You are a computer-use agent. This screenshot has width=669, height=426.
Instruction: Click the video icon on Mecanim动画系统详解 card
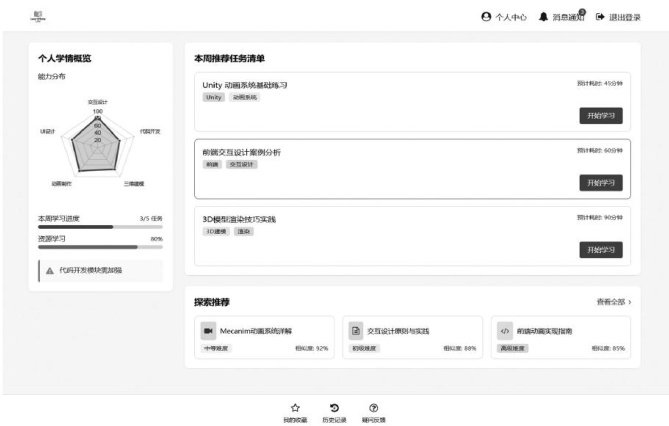pyautogui.click(x=208, y=330)
